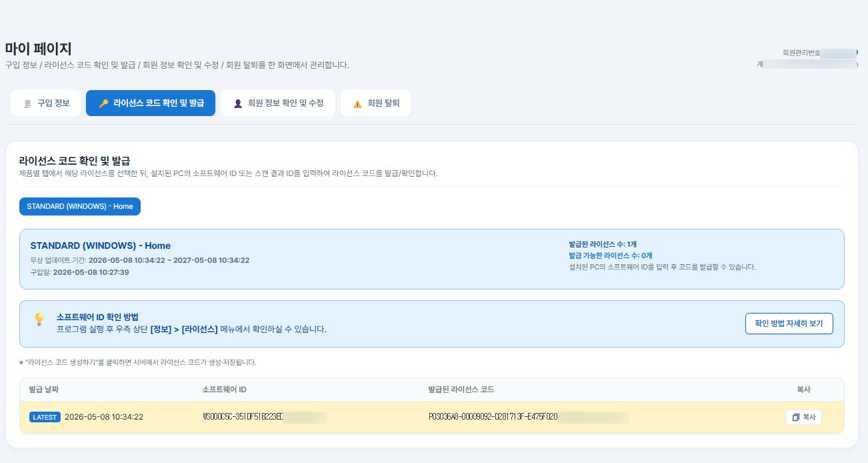Click the 라이선스 코드 확인 및 발급 section heading
This screenshot has height=463, width=868.
point(75,161)
